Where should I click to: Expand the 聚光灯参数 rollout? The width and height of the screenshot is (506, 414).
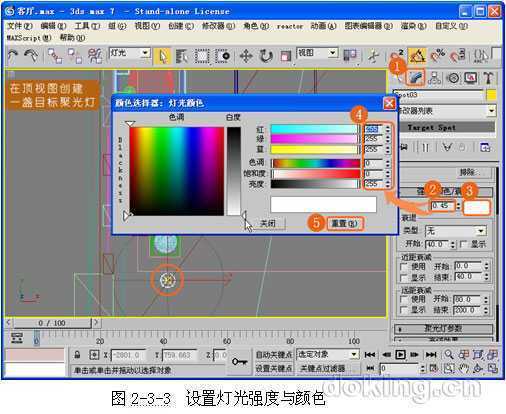click(x=443, y=328)
